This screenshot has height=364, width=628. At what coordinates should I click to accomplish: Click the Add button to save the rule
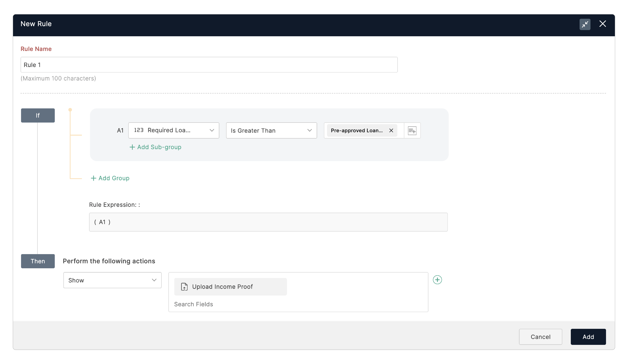[588, 337]
